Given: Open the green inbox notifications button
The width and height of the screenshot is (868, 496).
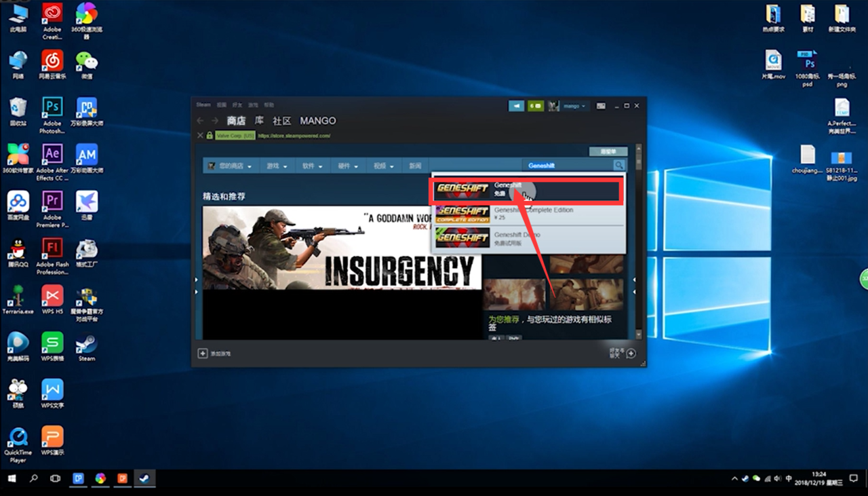Looking at the screenshot, I should click(536, 106).
